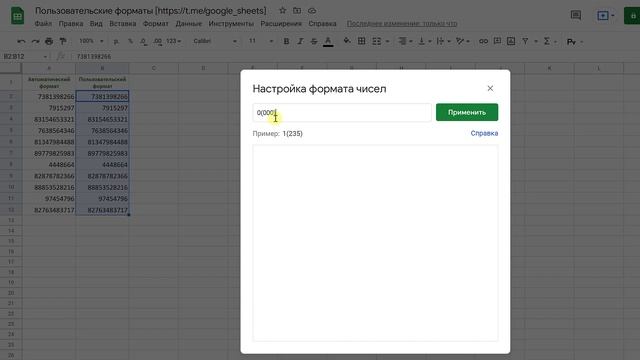Viewport: 640px width, 360px height.
Task: Open the font size 11 dropdown
Action: [x=261, y=41]
